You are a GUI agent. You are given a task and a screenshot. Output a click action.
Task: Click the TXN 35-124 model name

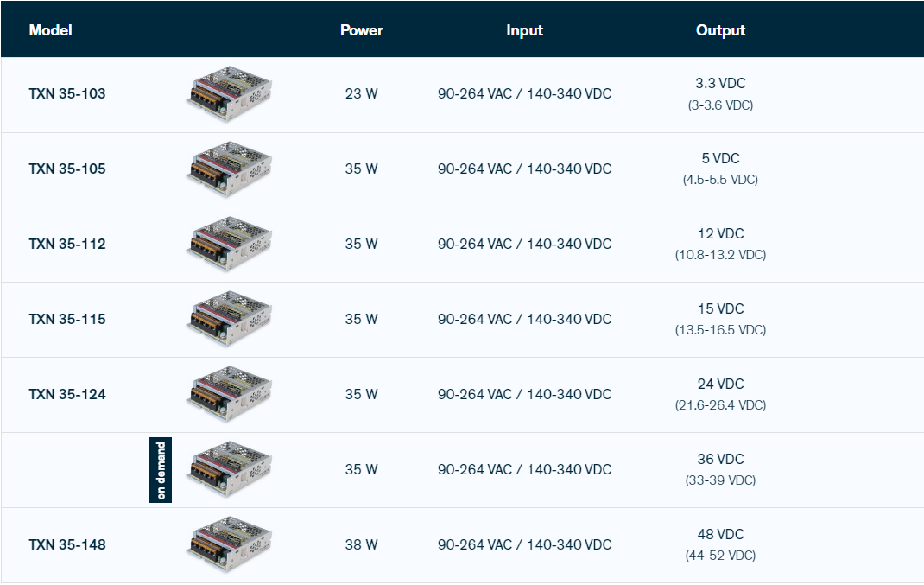(x=67, y=395)
